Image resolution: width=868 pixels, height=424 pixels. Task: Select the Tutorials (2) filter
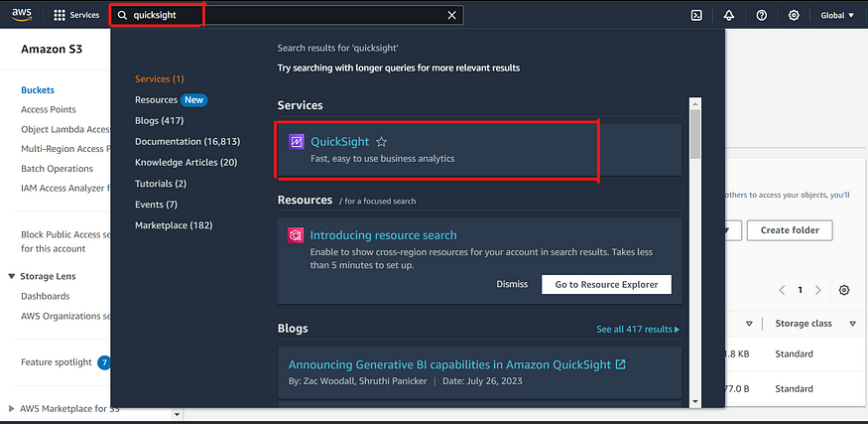pos(161,184)
